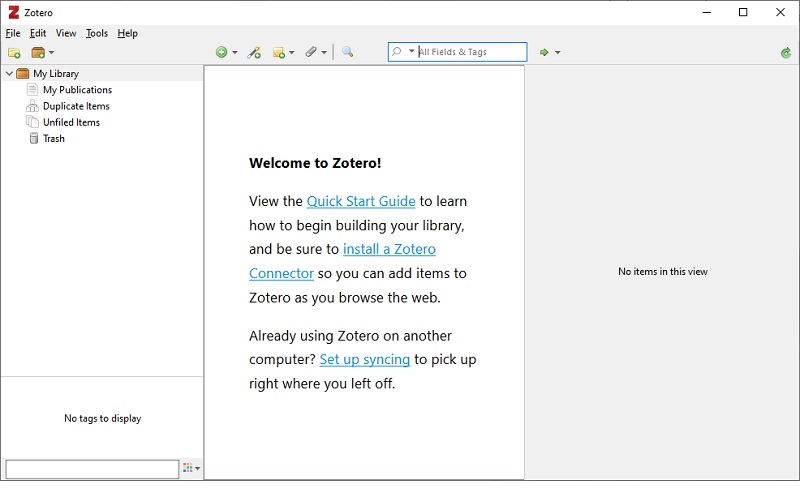Open the New Library dropdown arrow

click(52, 53)
